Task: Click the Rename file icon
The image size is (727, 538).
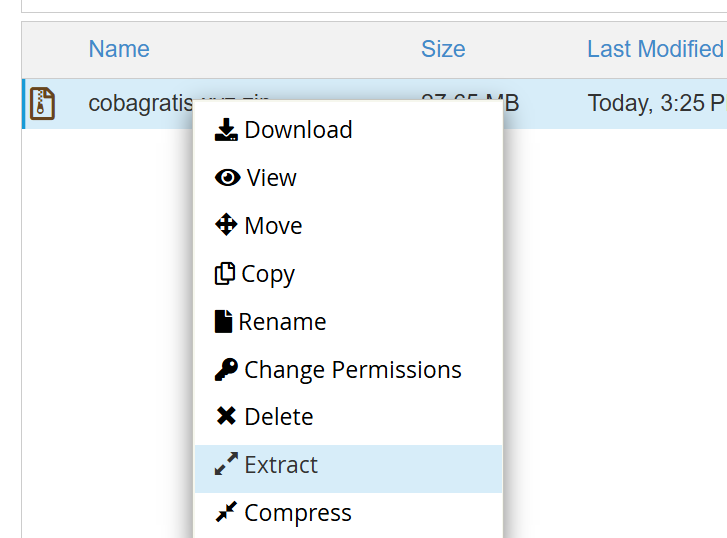Action: tap(224, 321)
